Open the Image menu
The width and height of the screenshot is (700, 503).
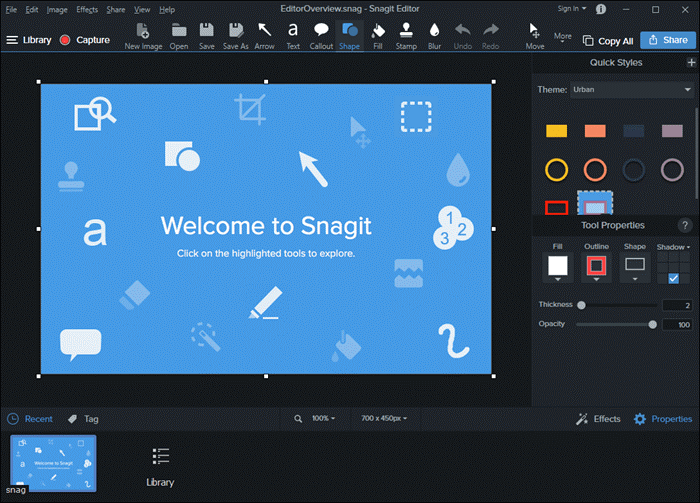coord(57,9)
